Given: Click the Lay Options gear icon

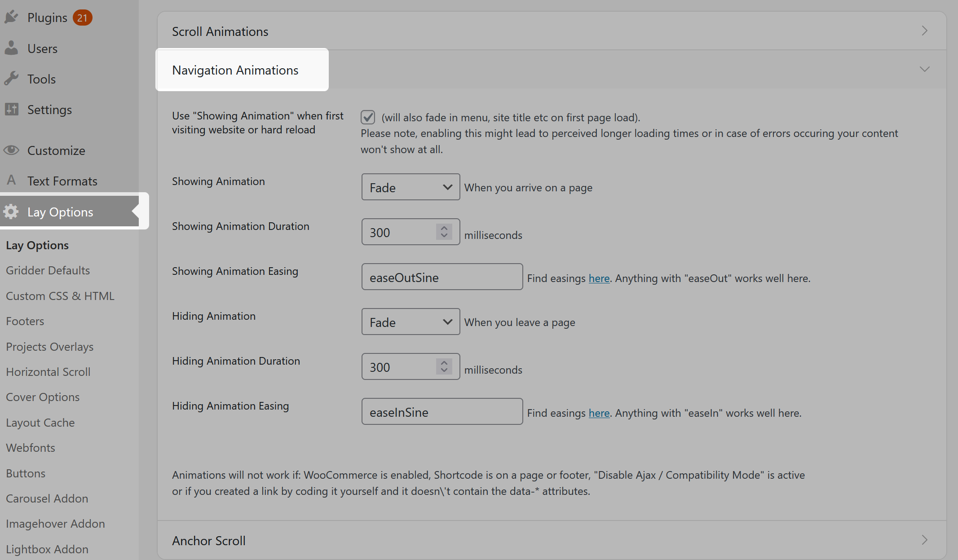Looking at the screenshot, I should tap(11, 211).
